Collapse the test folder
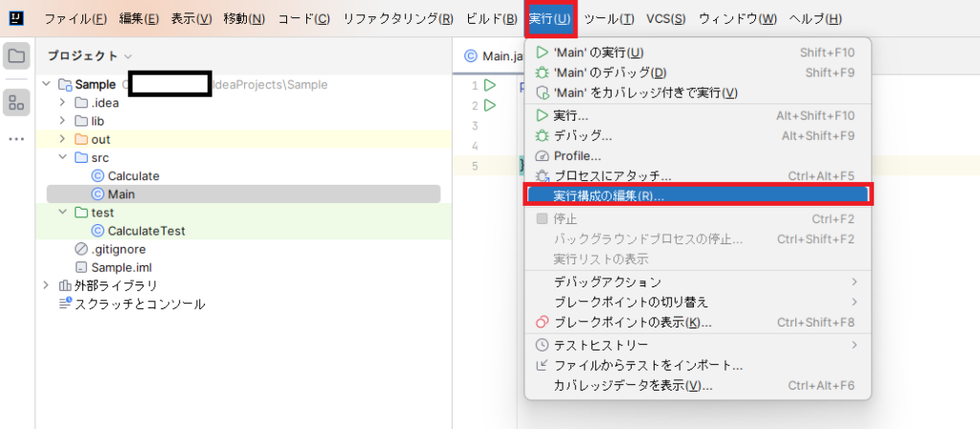 click(x=62, y=213)
